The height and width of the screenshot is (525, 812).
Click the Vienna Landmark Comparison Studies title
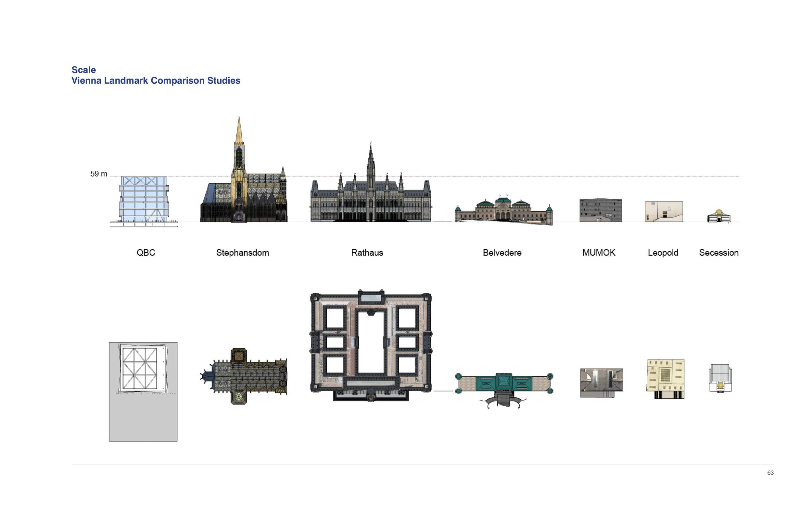click(156, 81)
